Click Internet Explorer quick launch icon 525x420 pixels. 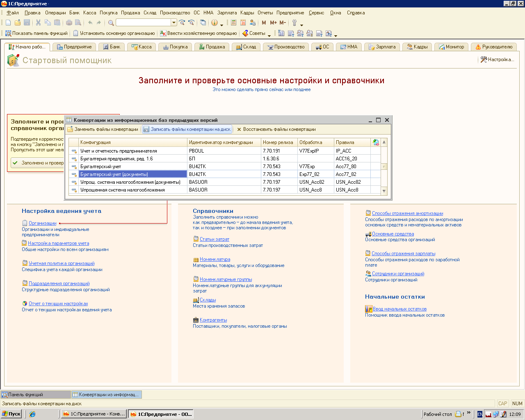pyautogui.click(x=32, y=414)
